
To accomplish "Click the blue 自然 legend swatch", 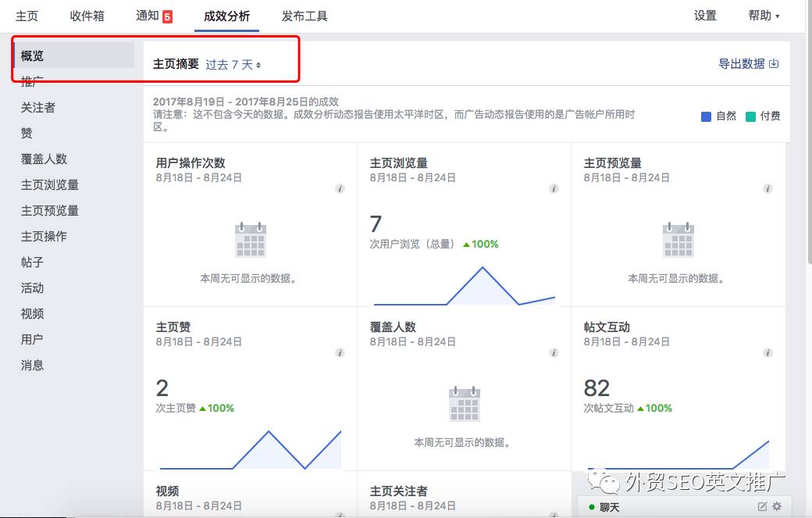I will 706,116.
